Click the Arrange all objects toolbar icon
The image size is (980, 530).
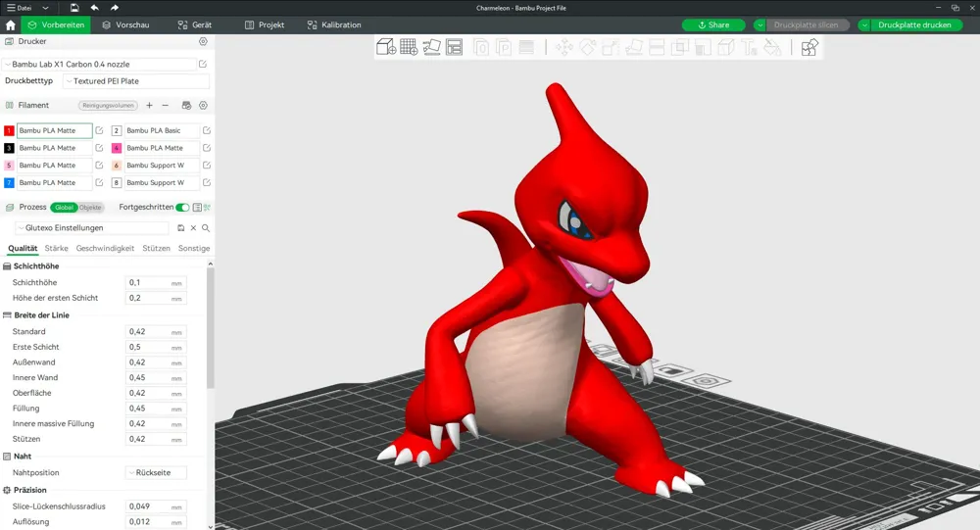click(x=455, y=47)
